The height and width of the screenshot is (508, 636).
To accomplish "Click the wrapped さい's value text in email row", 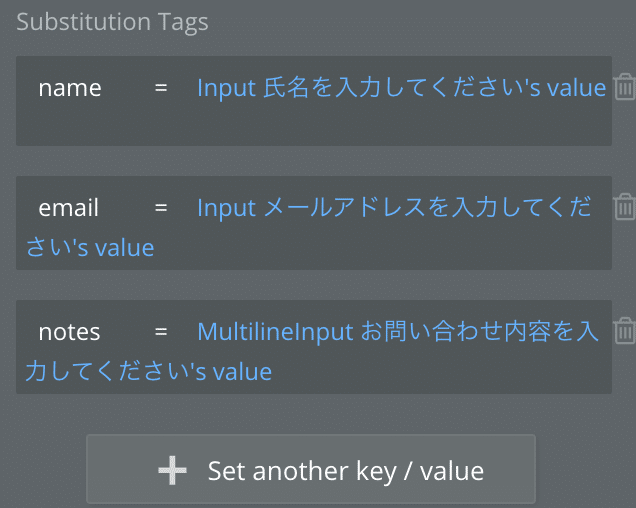I will coord(90,247).
